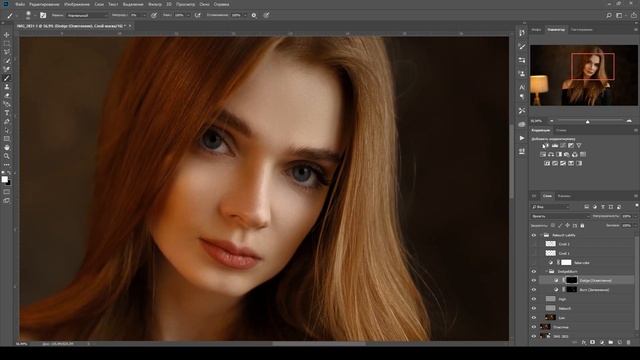Add a layer mask
640x360 pixels.
[x=593, y=342]
